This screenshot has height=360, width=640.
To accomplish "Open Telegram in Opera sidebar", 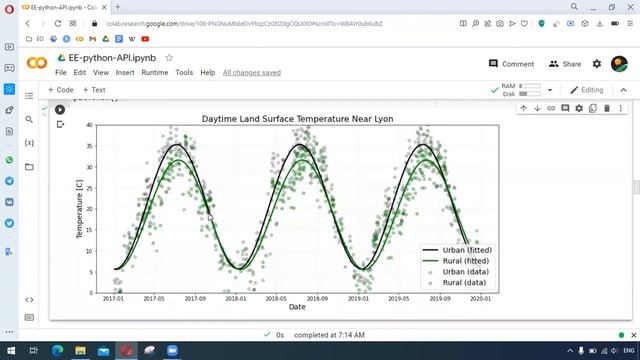I will click(x=9, y=181).
